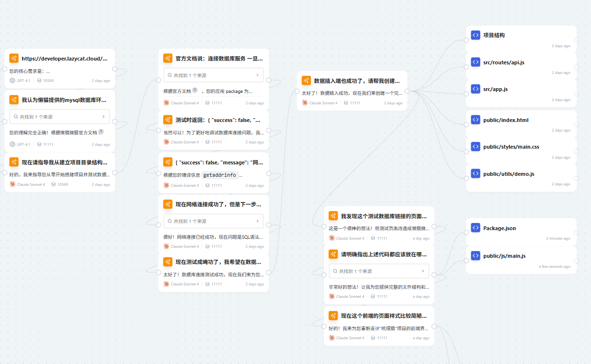Click title '{ "success": false, "message"' card
This screenshot has width=591, height=364.
pos(219,162)
